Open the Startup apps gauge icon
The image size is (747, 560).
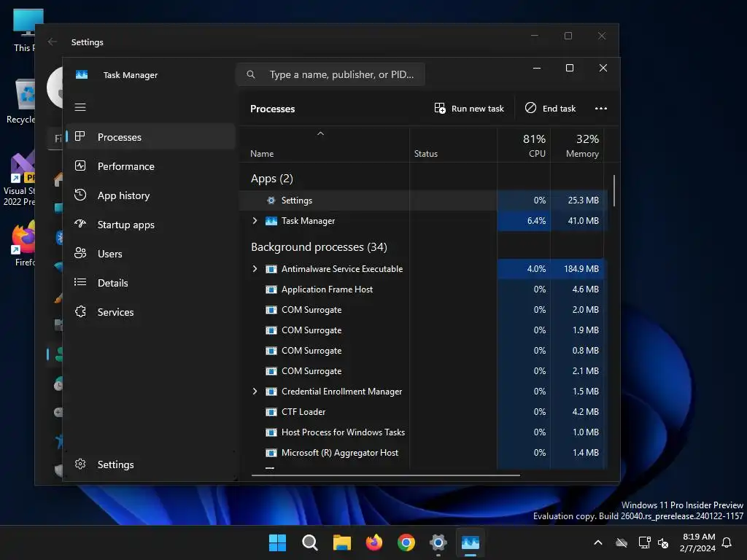point(80,224)
